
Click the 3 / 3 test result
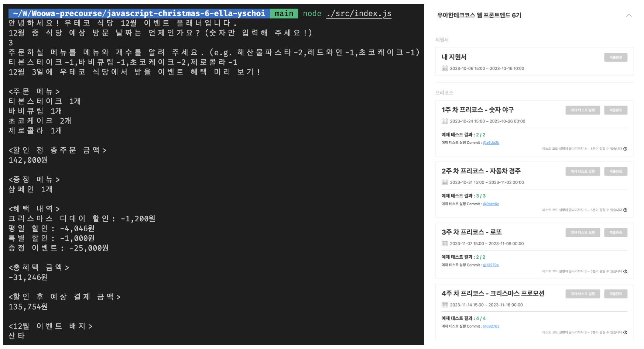[481, 196]
